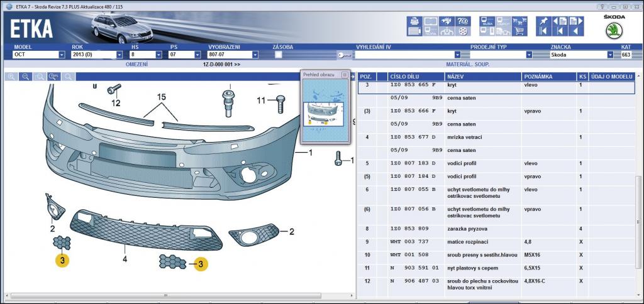Click the printer icon in the toolbar
The height and width of the screenshot is (304, 644).
pyautogui.click(x=415, y=21)
